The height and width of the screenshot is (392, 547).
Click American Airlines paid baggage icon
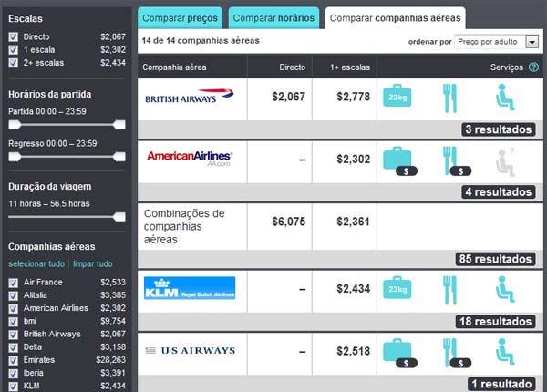(398, 160)
